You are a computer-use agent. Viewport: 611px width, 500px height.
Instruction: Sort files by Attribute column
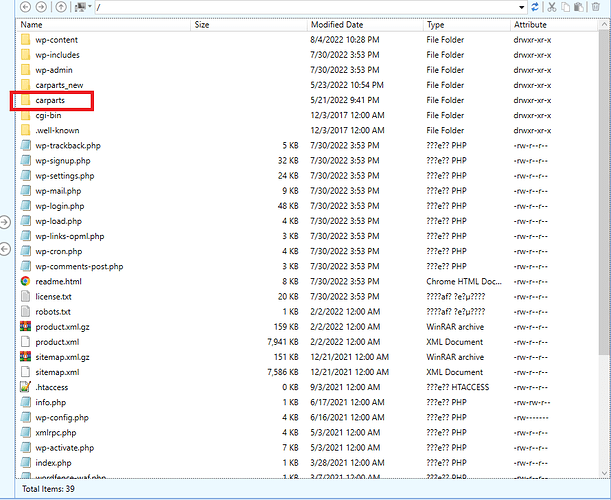[x=554, y=25]
